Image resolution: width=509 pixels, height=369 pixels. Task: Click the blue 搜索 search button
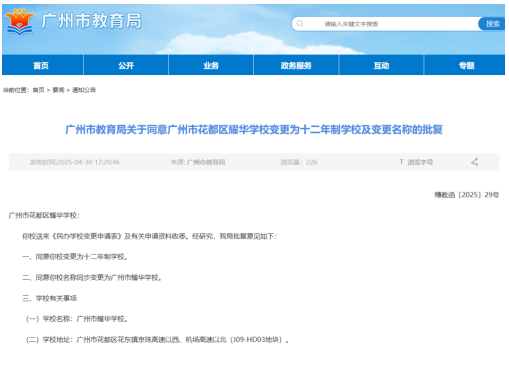[x=492, y=24]
